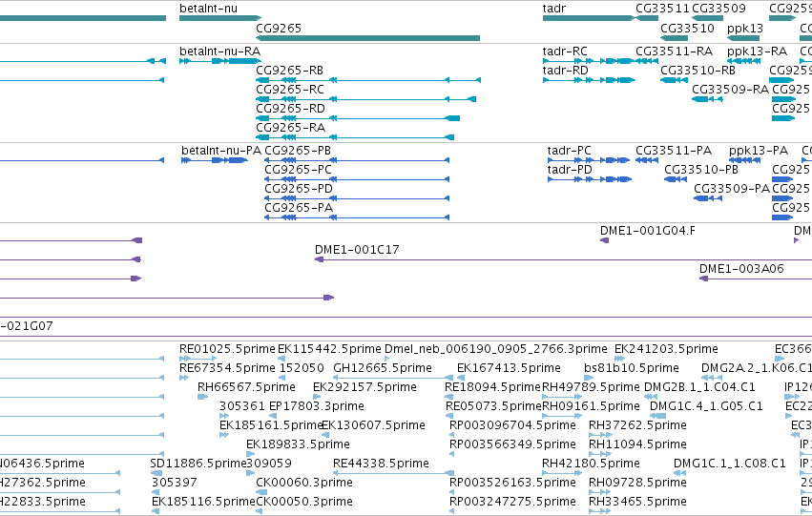
Task: Select the SD11886.5prime EST
Action: pos(156,473)
